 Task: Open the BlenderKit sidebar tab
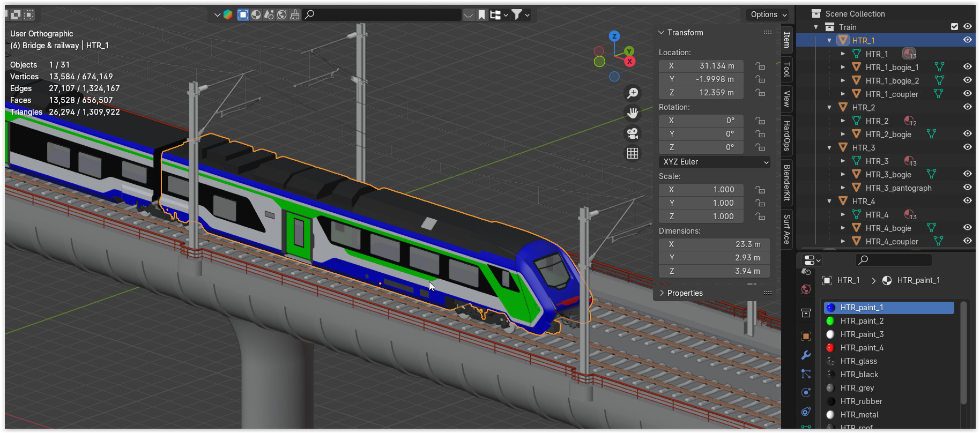786,183
